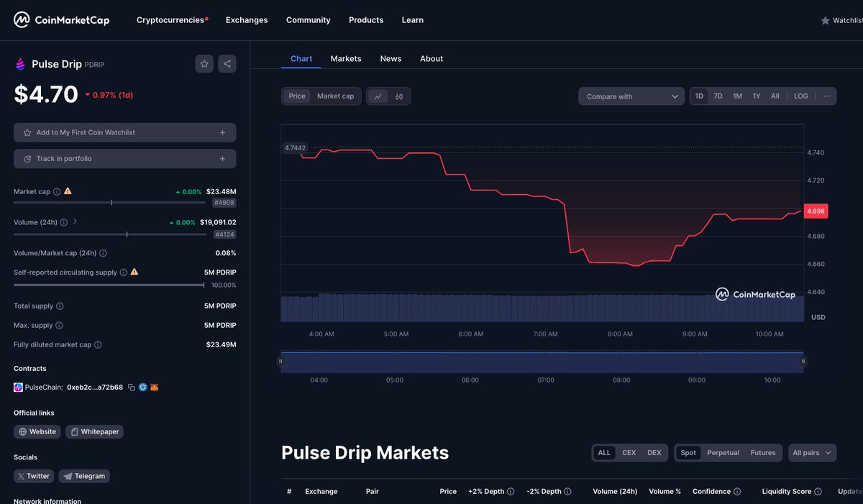
Task: Add contract to MetaMask via fox icon
Action: pos(154,388)
